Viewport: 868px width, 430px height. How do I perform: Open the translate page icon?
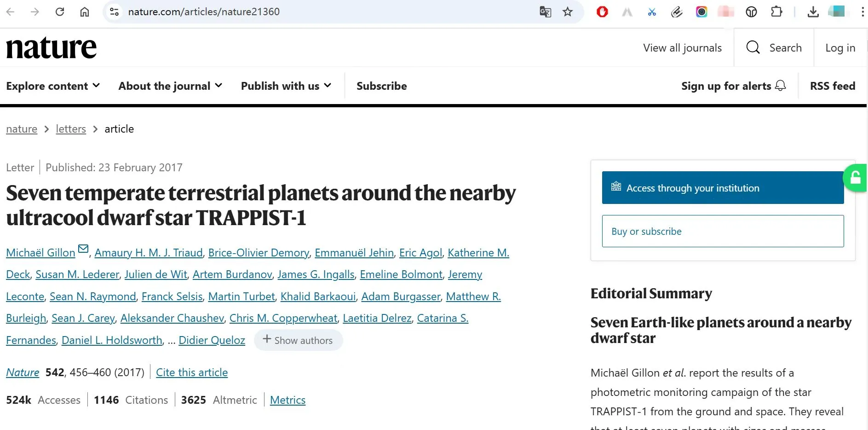pos(545,12)
